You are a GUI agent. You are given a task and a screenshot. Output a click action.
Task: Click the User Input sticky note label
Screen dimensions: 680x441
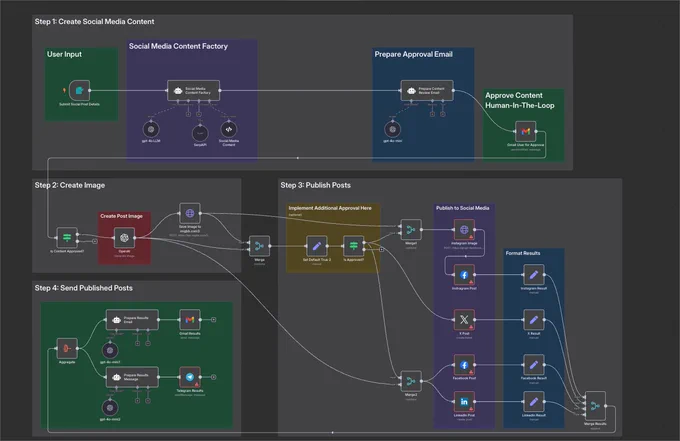(64, 54)
